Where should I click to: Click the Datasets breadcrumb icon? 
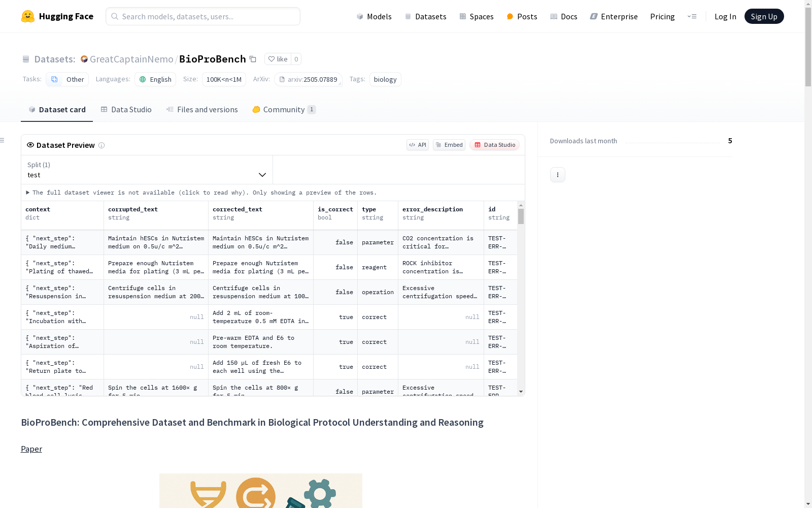26,59
